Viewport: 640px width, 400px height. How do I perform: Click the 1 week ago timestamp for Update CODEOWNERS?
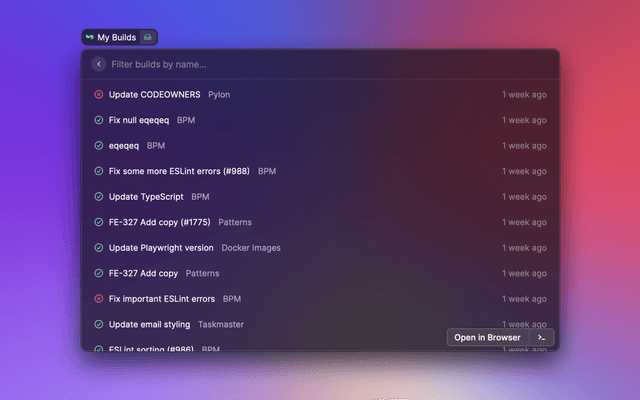pyautogui.click(x=524, y=95)
